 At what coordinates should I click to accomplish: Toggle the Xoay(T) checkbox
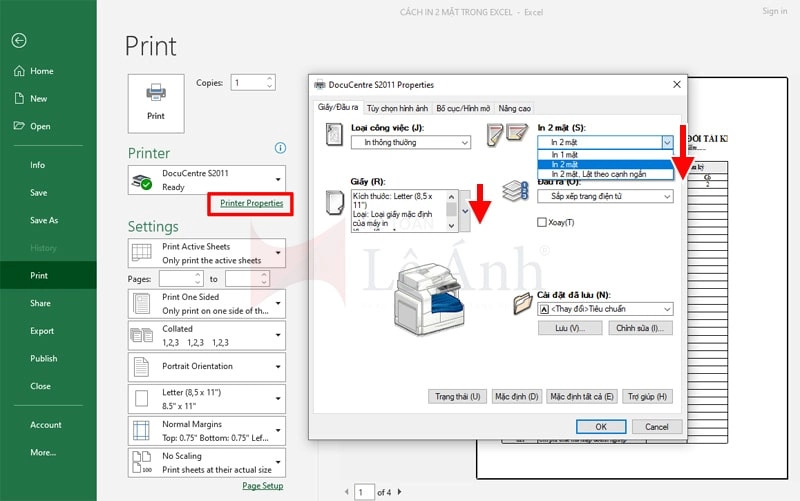click(542, 222)
